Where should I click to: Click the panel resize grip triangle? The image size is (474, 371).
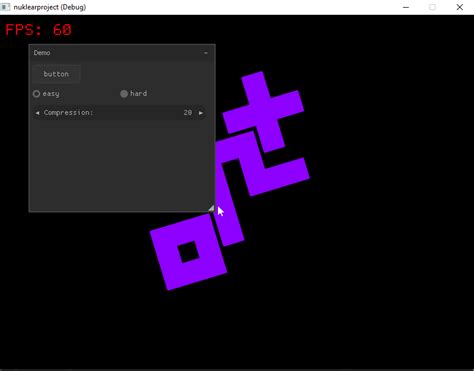pos(211,208)
